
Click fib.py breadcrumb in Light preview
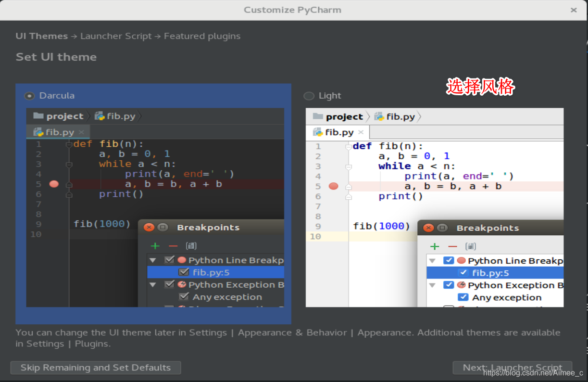(x=395, y=116)
